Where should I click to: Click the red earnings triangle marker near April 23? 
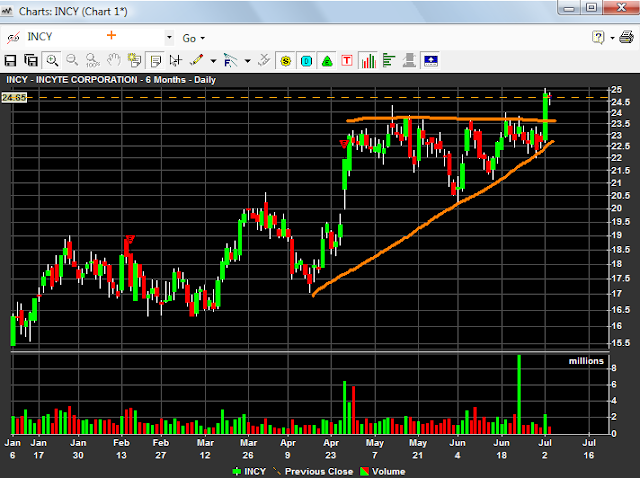click(x=344, y=144)
